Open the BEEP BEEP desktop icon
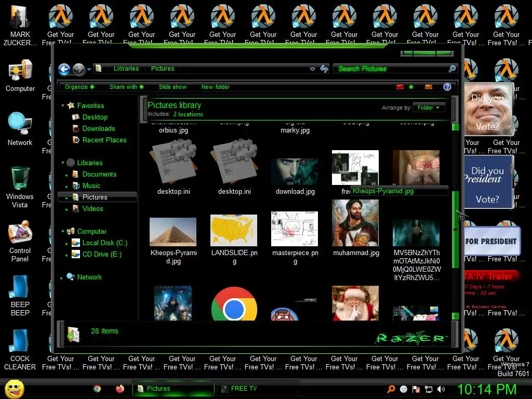Screen dimensions: 532x399 pos(20,295)
